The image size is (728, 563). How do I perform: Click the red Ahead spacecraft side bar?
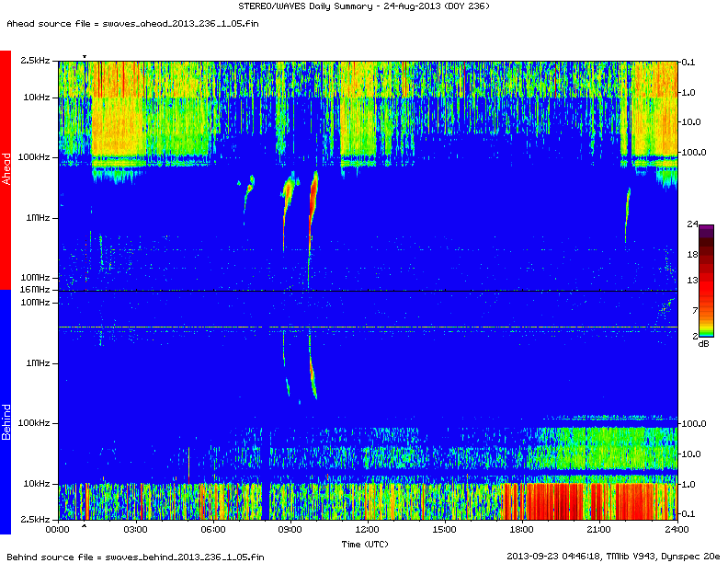coord(5,170)
